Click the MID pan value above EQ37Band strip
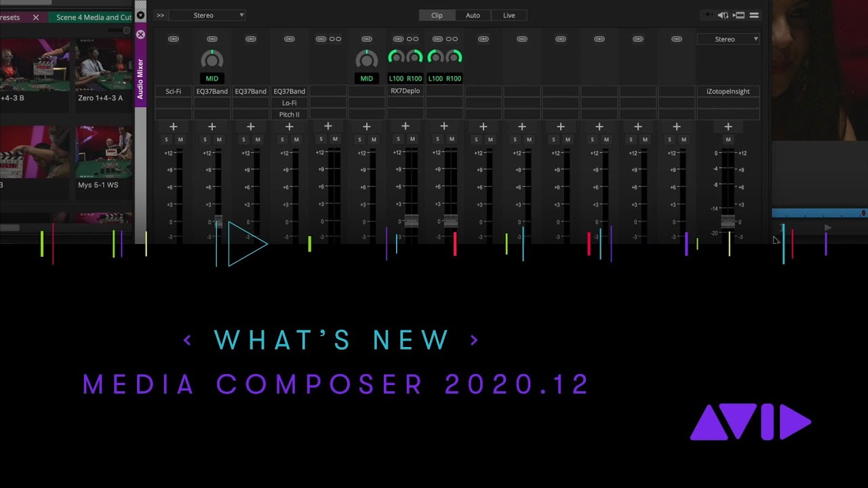 click(x=212, y=79)
